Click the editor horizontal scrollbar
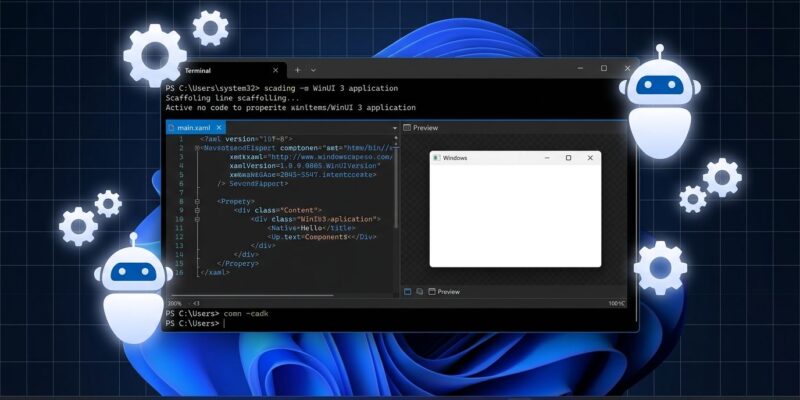The width and height of the screenshot is (800, 400). point(253,295)
